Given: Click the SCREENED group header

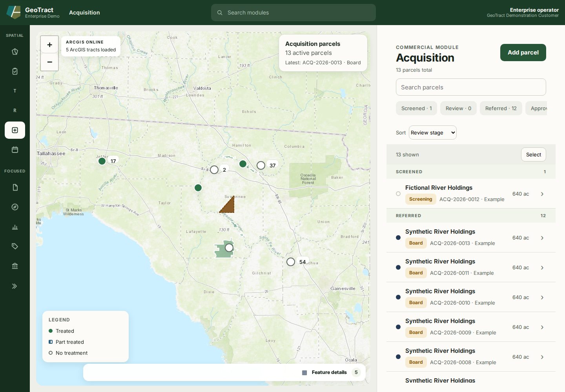Looking at the screenshot, I should click(x=471, y=172).
